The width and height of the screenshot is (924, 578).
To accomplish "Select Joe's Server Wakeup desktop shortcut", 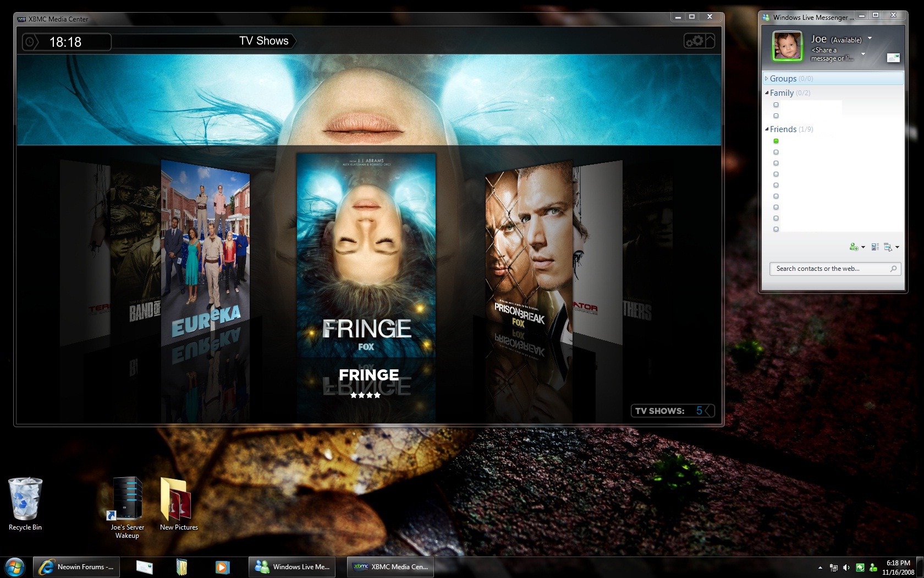I will (127, 508).
